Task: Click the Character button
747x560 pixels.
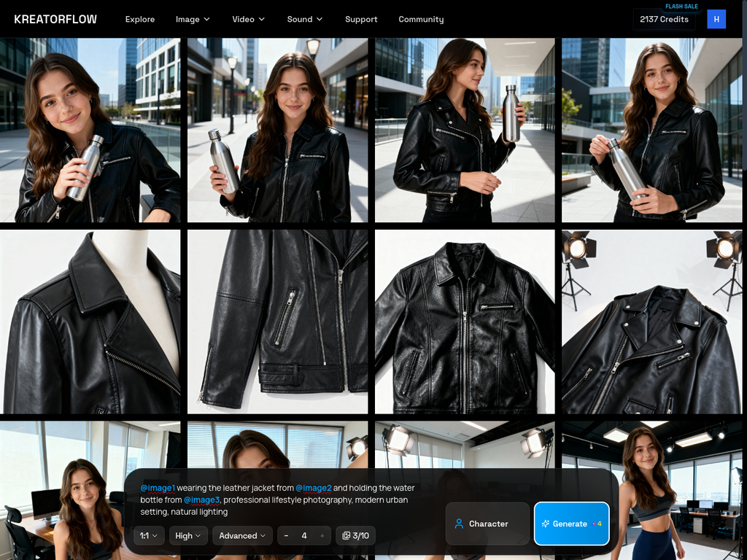Action: 487,524
